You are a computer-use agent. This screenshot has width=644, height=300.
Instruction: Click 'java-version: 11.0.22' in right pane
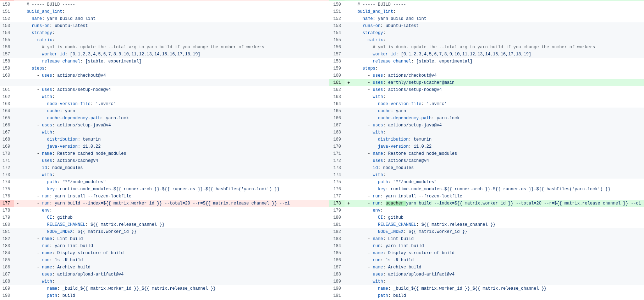click(405, 146)
